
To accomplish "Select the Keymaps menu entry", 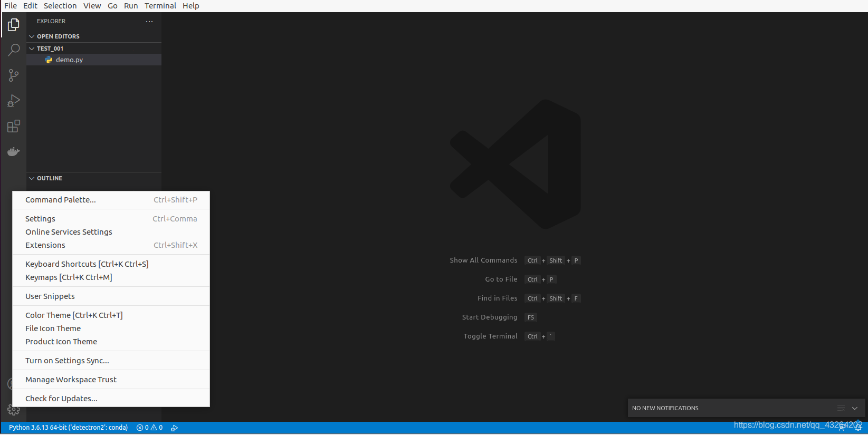I will (111, 277).
